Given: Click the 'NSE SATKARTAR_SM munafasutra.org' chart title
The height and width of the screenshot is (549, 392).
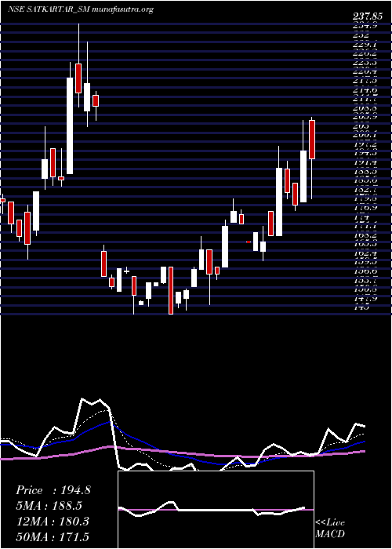Looking at the screenshot, I should [81, 9].
